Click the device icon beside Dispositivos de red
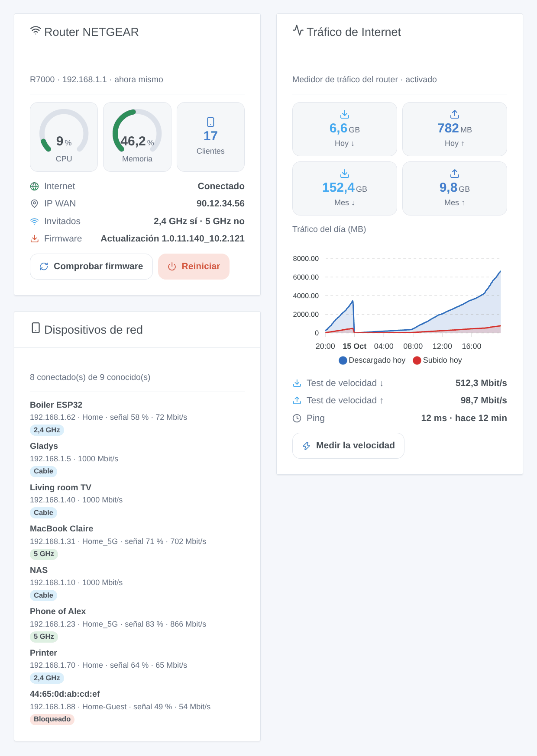The height and width of the screenshot is (756, 537). click(x=36, y=328)
